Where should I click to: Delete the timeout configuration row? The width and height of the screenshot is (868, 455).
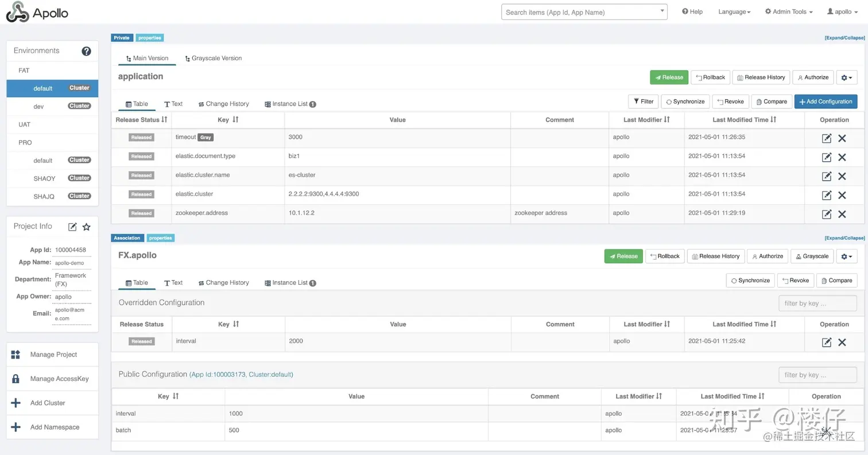click(x=842, y=138)
